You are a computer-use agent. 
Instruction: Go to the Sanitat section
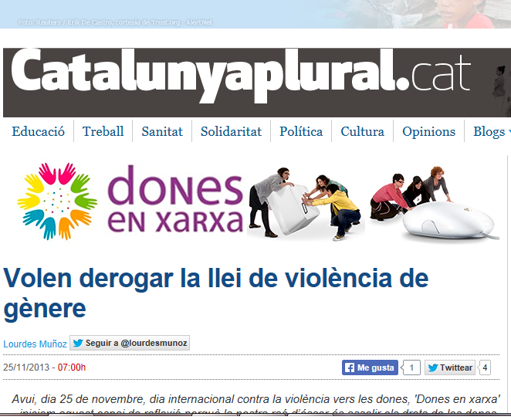[x=162, y=131]
